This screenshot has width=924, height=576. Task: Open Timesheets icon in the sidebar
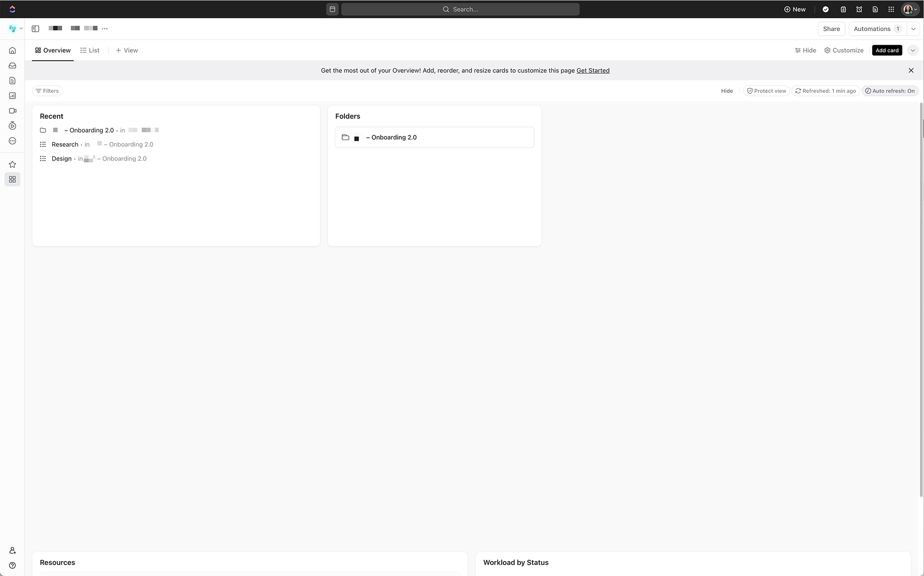[x=12, y=126]
